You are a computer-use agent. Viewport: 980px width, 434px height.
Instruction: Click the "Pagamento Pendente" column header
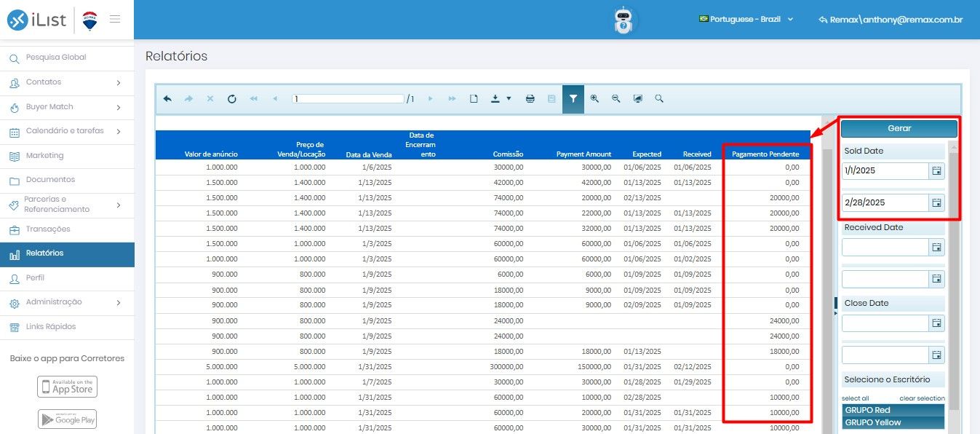coord(765,154)
